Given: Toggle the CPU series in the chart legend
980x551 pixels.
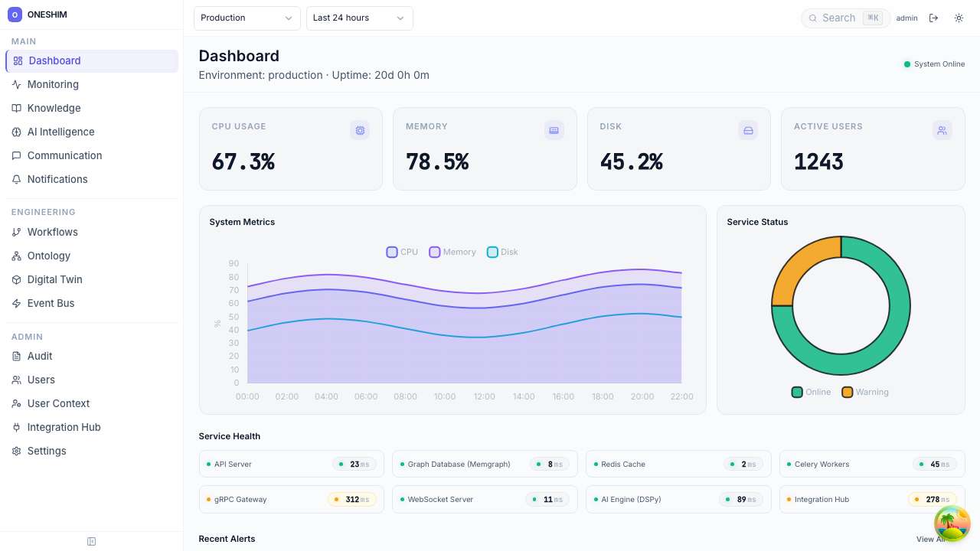Looking at the screenshot, I should (x=392, y=252).
